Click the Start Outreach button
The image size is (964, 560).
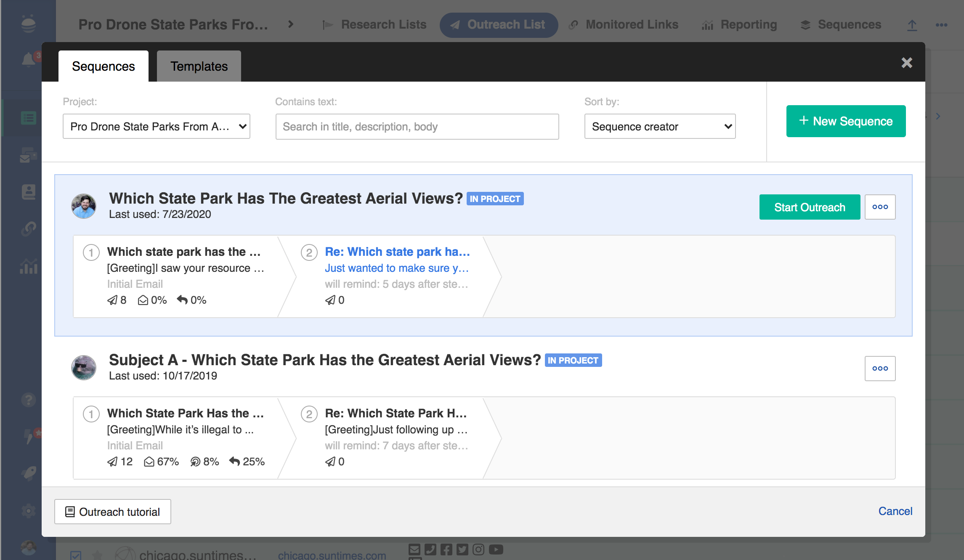click(x=810, y=207)
